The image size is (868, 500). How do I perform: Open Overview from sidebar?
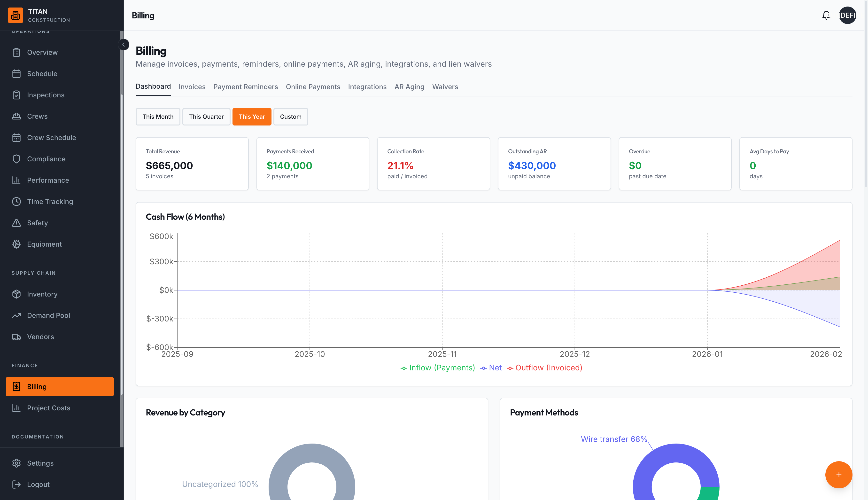60,53
